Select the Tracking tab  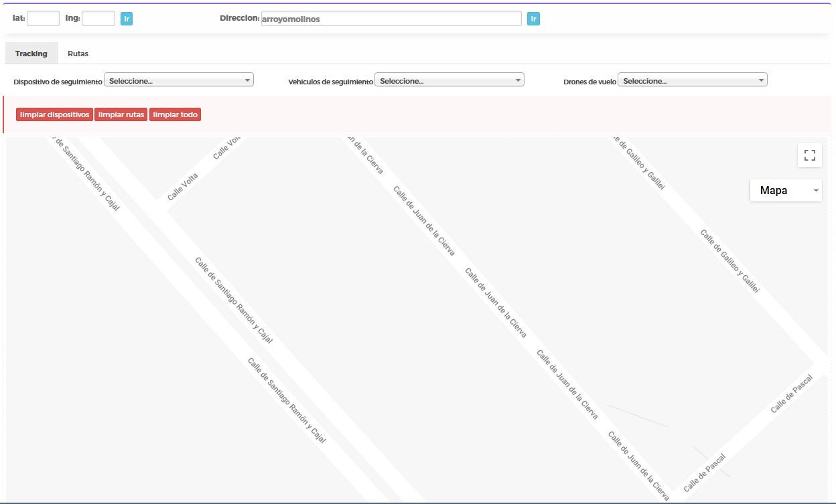pos(31,54)
